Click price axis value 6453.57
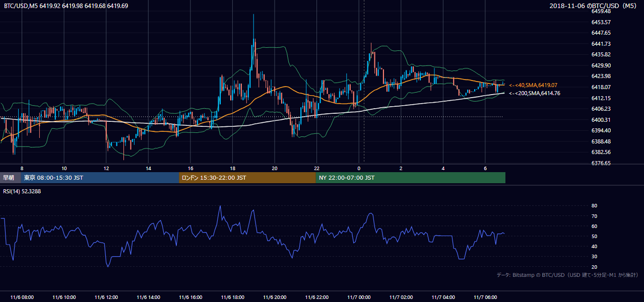Viewport: 644px width, 302px height. [x=601, y=22]
